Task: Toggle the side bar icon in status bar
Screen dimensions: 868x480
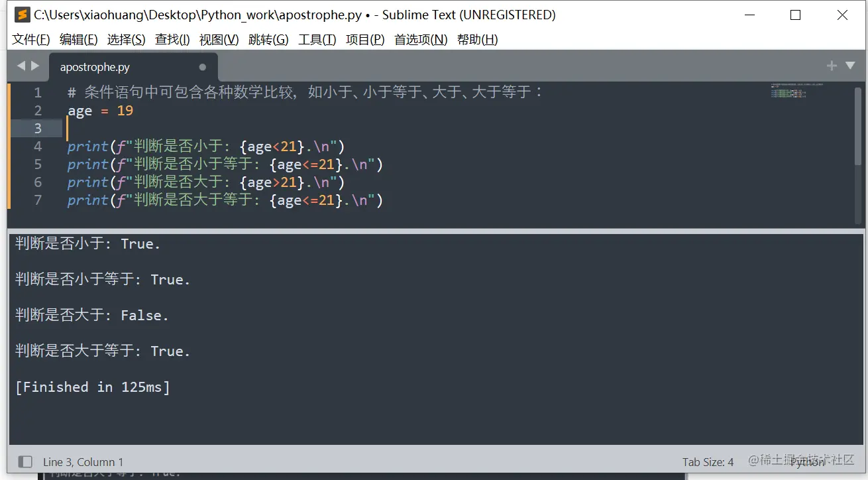Action: point(25,461)
